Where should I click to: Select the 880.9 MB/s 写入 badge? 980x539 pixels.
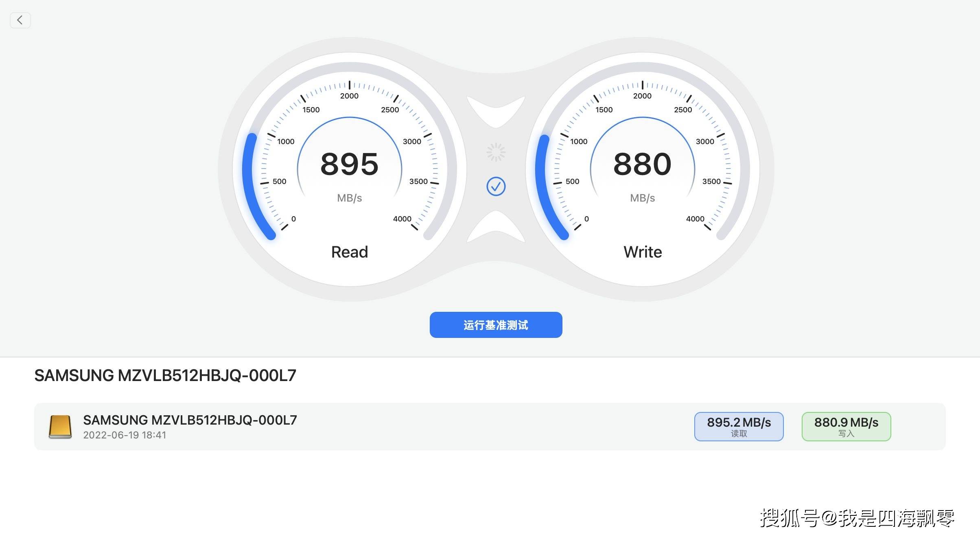(846, 426)
